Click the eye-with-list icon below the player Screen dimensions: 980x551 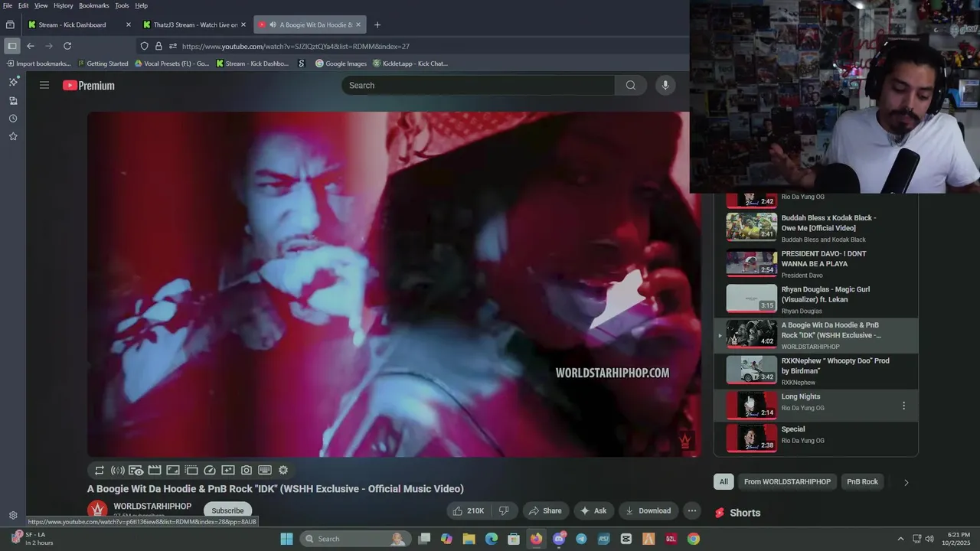[x=136, y=470]
